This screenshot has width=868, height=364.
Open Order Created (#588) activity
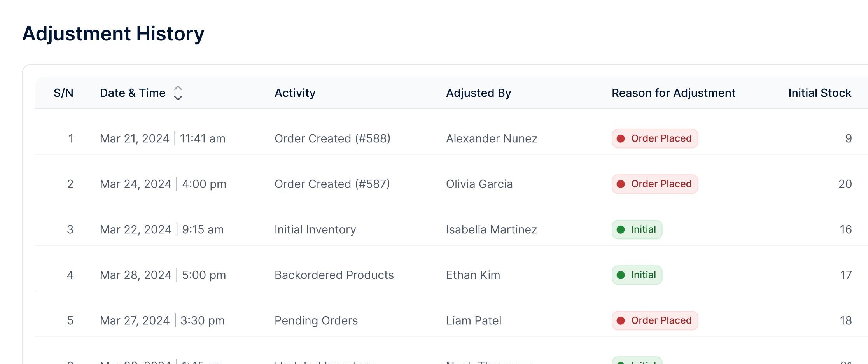pyautogui.click(x=332, y=138)
